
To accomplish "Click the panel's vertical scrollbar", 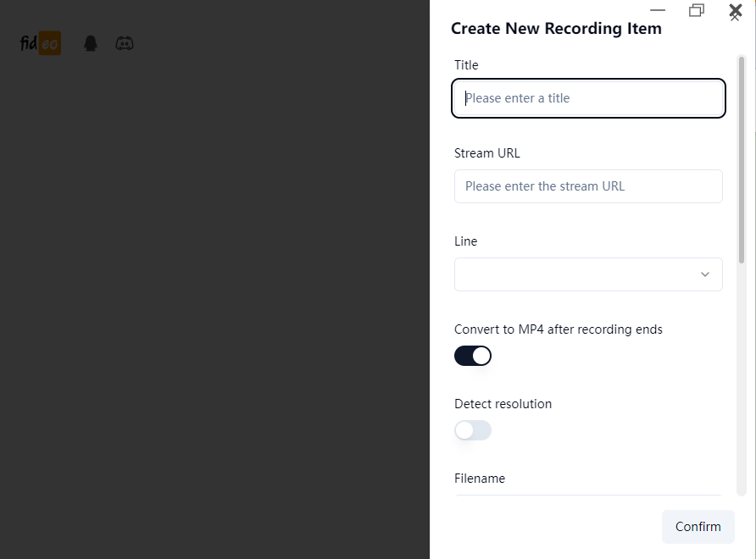I will (x=742, y=161).
